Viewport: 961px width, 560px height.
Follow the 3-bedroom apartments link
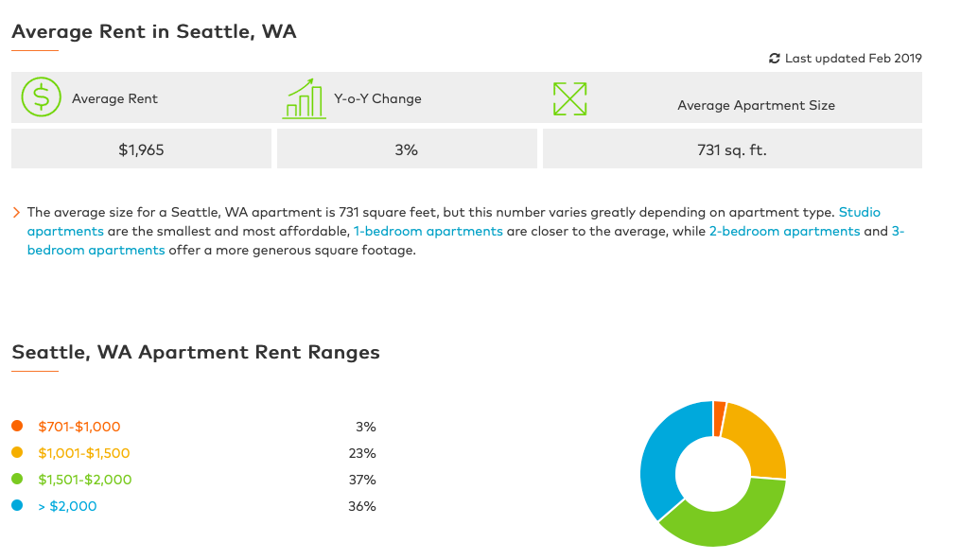[96, 250]
